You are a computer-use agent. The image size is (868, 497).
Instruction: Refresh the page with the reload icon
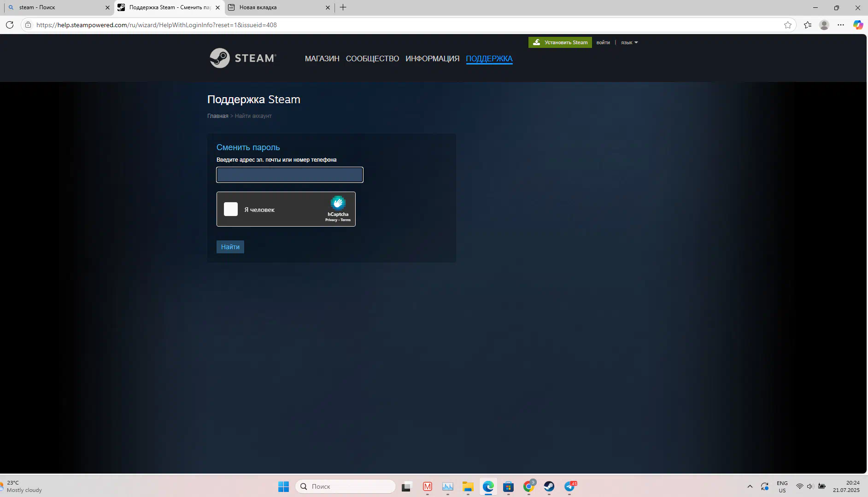10,25
